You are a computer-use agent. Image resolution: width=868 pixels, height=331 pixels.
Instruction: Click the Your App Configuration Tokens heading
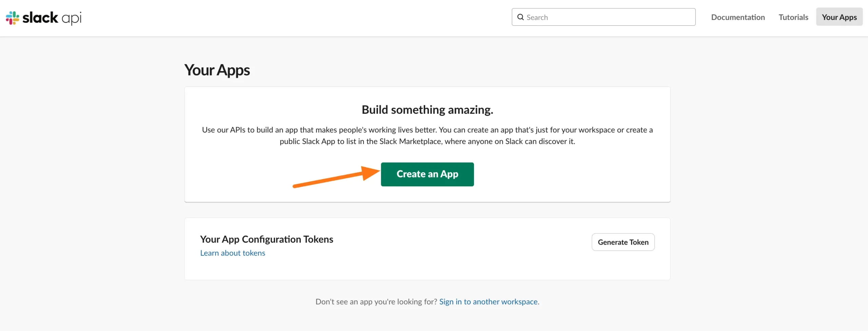[x=267, y=239]
